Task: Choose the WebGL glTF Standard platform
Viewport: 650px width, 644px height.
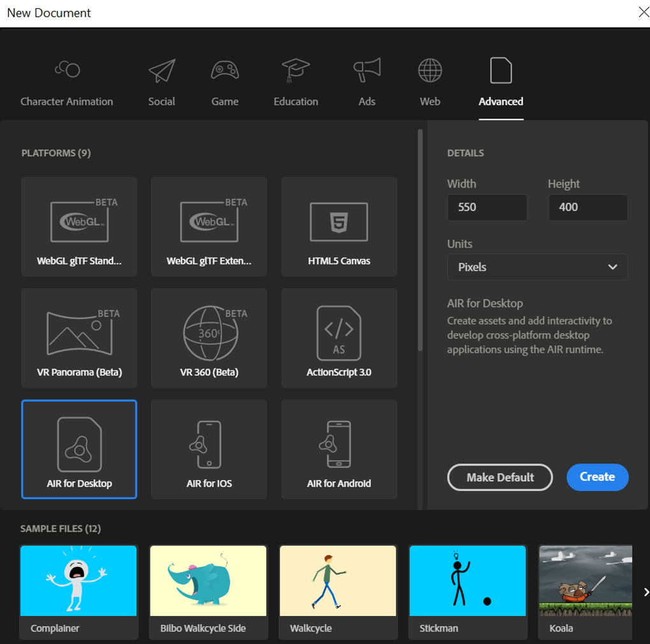Action: pyautogui.click(x=79, y=226)
